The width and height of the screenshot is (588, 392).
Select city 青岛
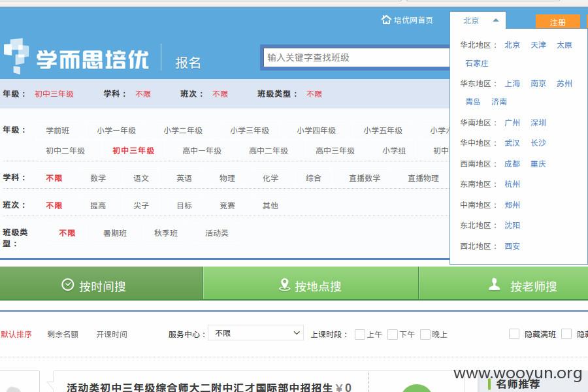473,102
